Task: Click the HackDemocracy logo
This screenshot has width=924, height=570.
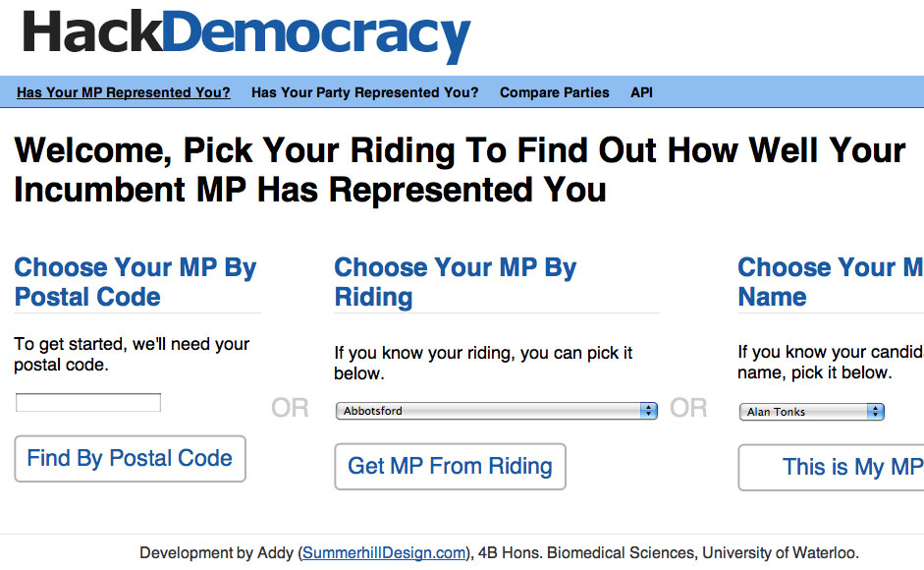Action: [x=245, y=35]
